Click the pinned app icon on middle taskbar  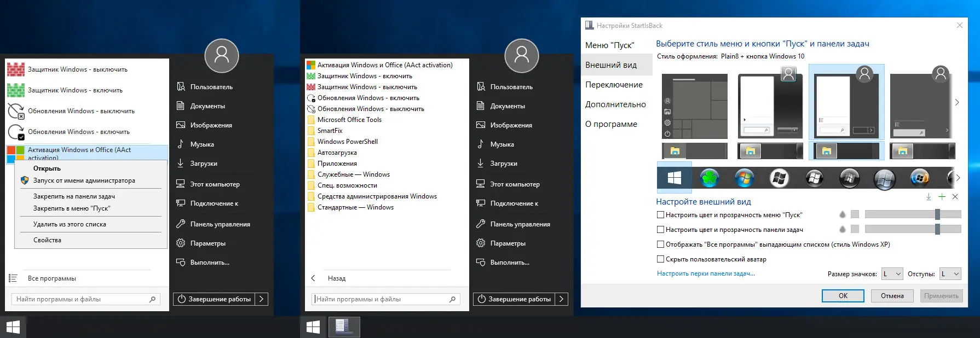point(343,327)
